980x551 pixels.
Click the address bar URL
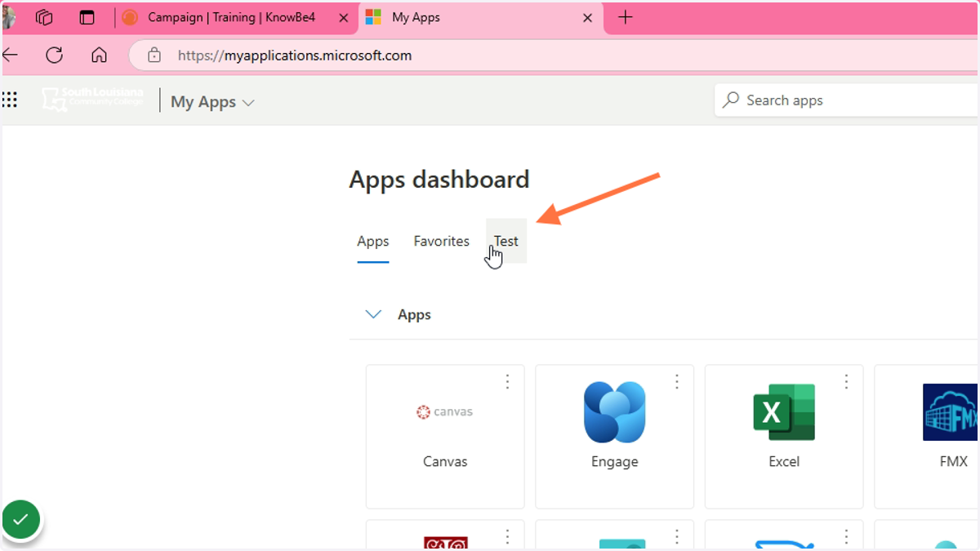(295, 56)
